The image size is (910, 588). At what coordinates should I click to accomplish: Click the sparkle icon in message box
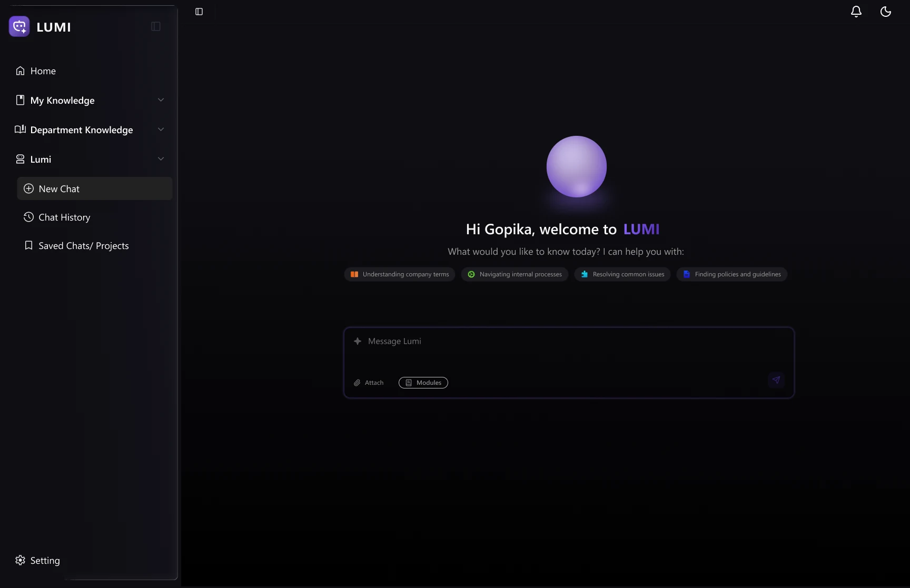(x=358, y=341)
